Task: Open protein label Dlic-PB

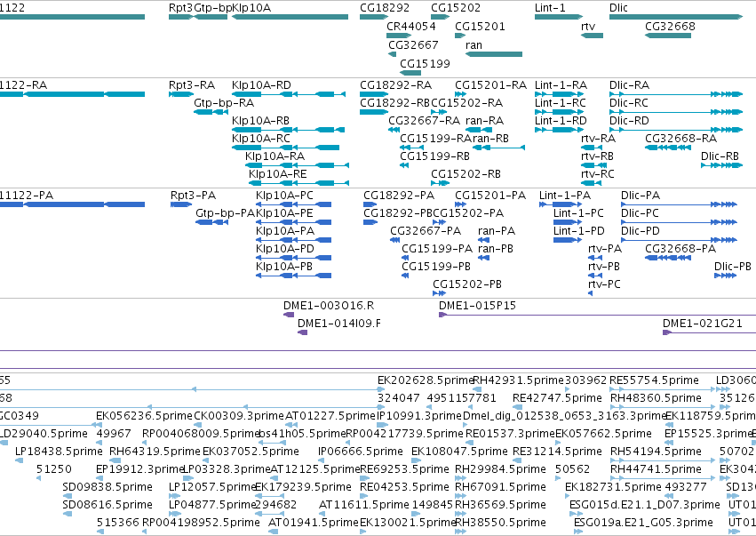Action: 733,267
